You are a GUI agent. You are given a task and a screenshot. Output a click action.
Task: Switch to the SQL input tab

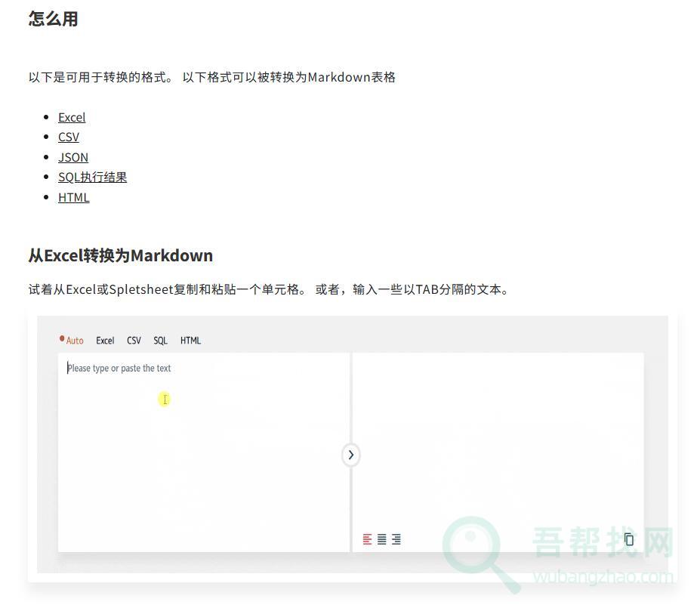pos(160,341)
